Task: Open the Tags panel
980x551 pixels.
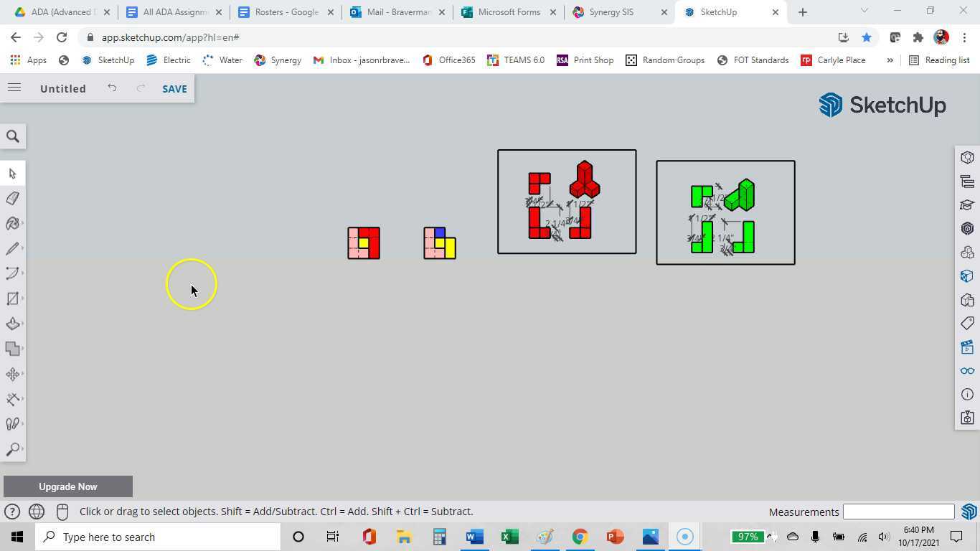Action: [x=967, y=324]
